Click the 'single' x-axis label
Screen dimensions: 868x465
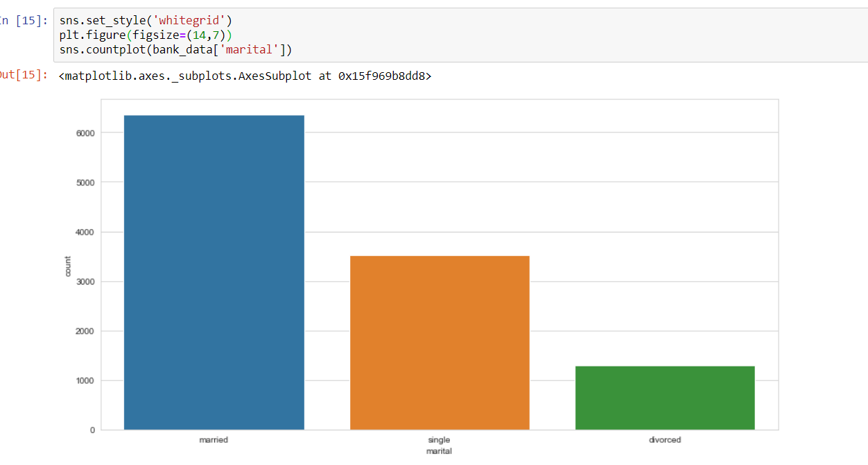[439, 439]
